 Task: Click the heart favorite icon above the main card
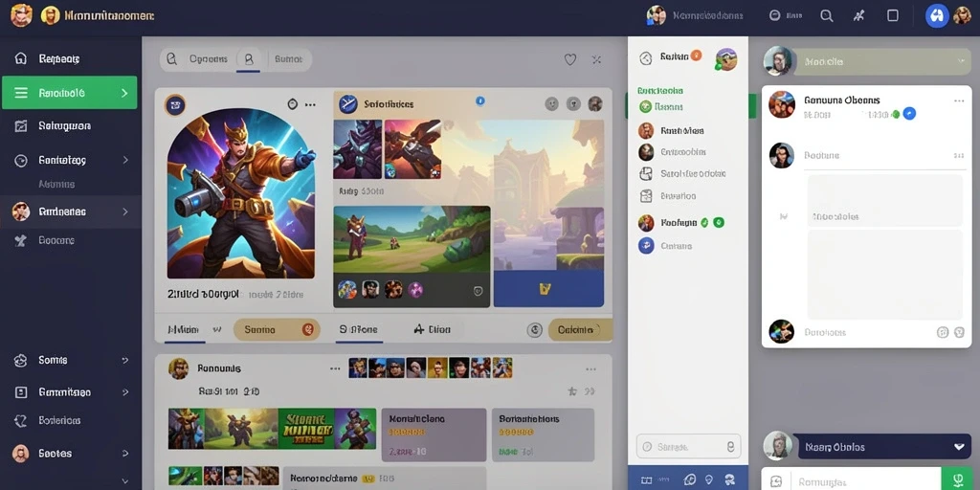tap(570, 59)
